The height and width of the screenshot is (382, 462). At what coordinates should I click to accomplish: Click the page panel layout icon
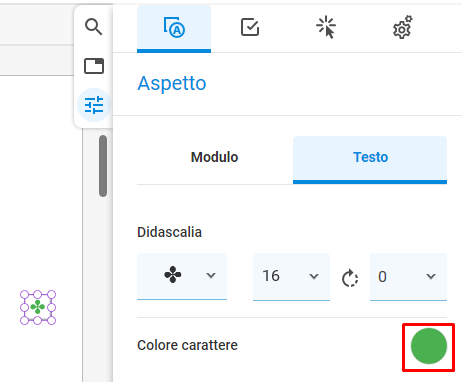[x=94, y=66]
